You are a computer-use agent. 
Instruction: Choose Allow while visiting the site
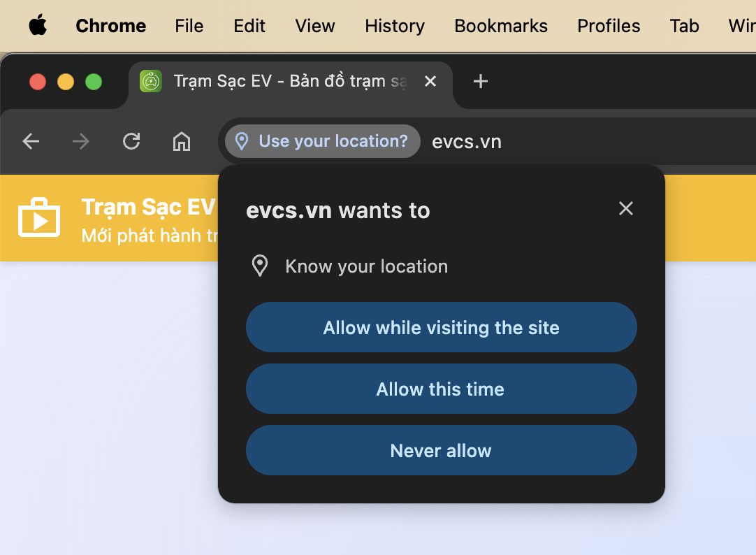[441, 327]
